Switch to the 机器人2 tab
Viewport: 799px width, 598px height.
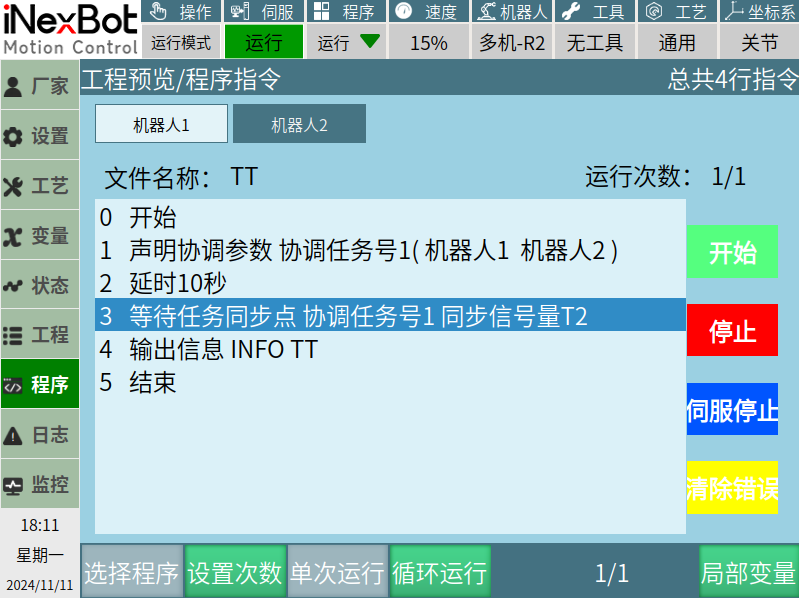tap(299, 125)
